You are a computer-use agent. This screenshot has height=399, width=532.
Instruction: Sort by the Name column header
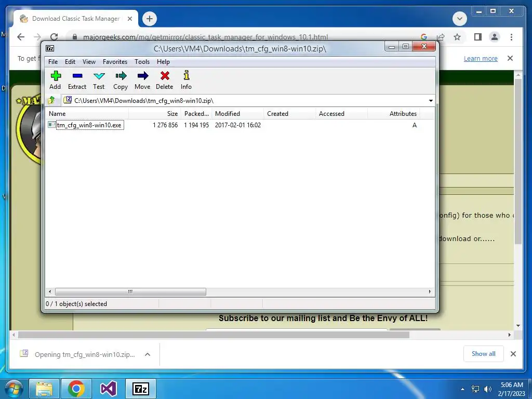[87, 114]
